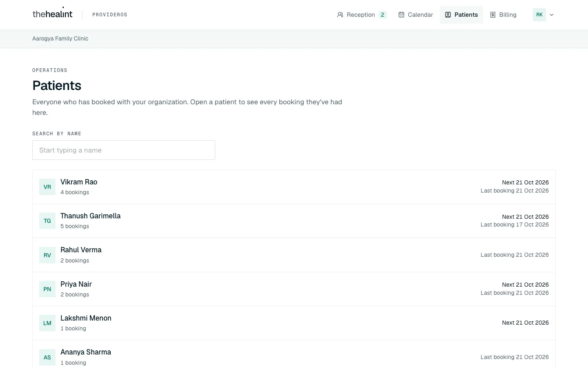Click the Patients icon in navigation
The height and width of the screenshot is (368, 588).
tap(448, 15)
